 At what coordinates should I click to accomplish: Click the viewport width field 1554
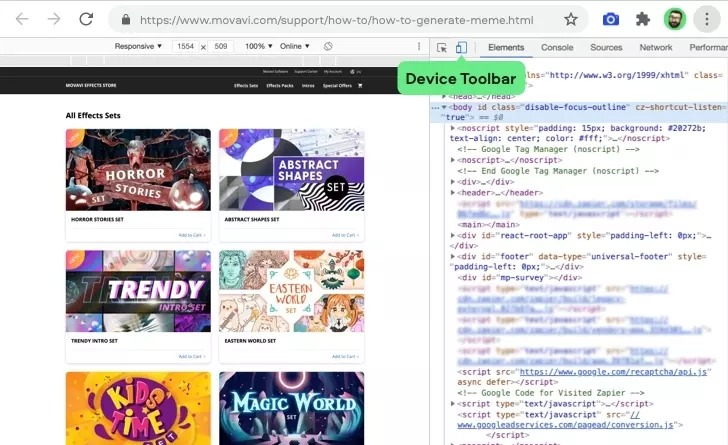click(185, 46)
